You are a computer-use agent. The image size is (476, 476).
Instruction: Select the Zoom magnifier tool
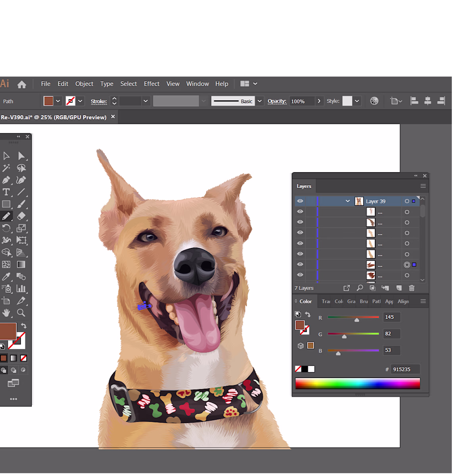click(x=21, y=313)
